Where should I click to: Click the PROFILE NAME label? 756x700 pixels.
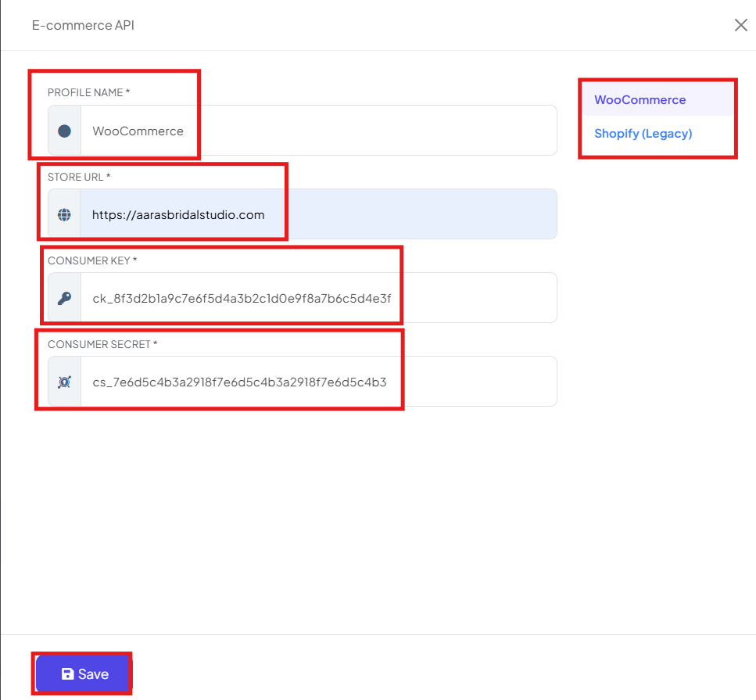point(88,92)
